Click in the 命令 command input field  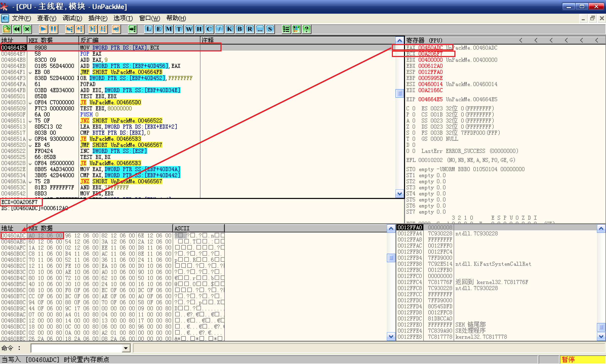76,348
